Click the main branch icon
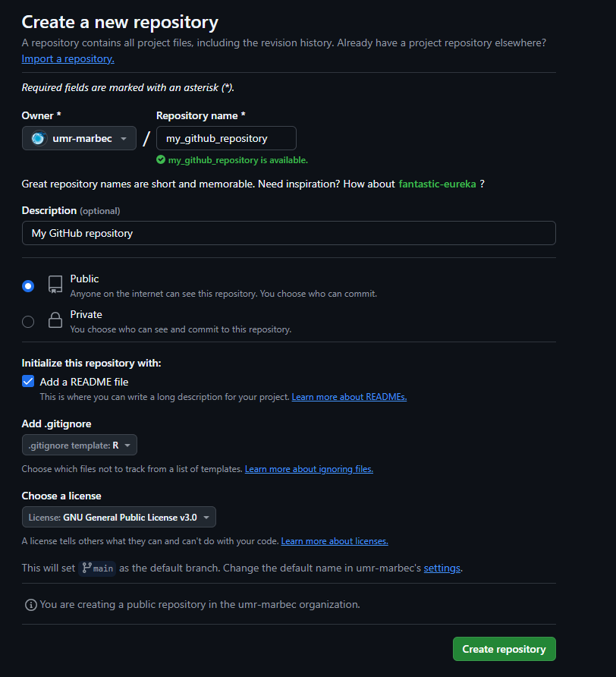Screen dimensions: 616x677 pyautogui.click(x=86, y=568)
